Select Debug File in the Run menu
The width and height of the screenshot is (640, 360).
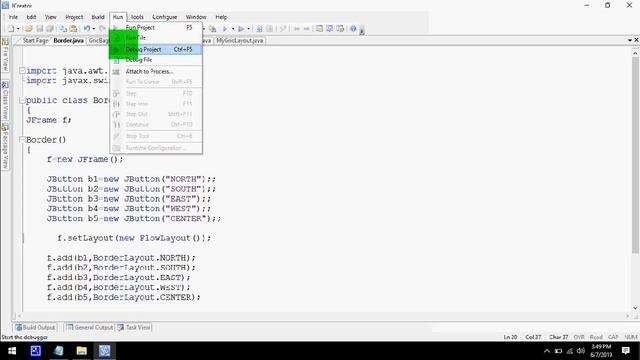(156, 60)
